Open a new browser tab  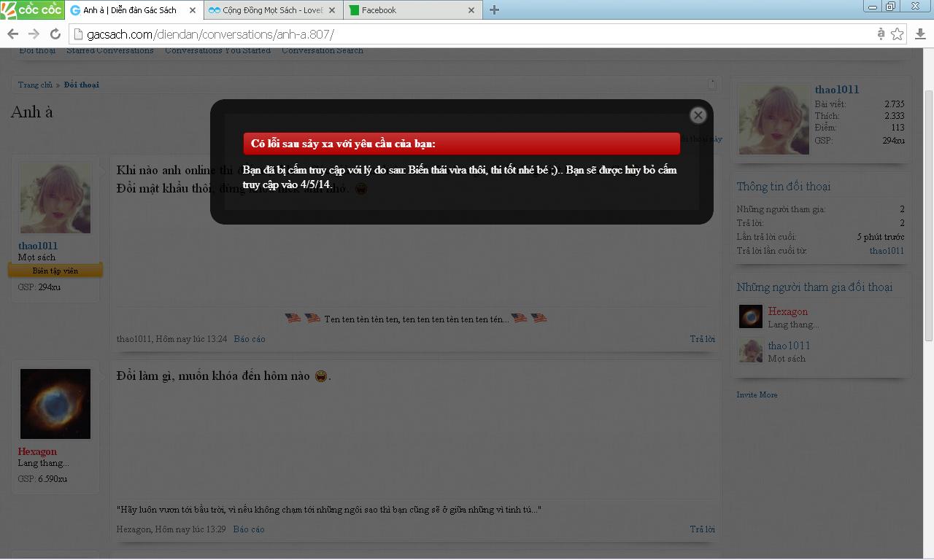point(494,9)
